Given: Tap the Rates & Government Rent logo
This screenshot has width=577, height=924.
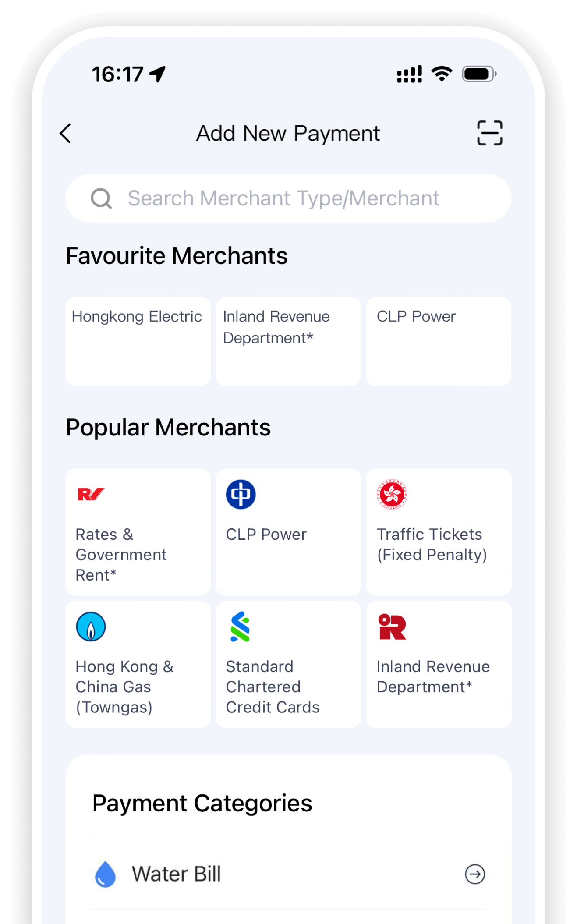Looking at the screenshot, I should tap(91, 494).
